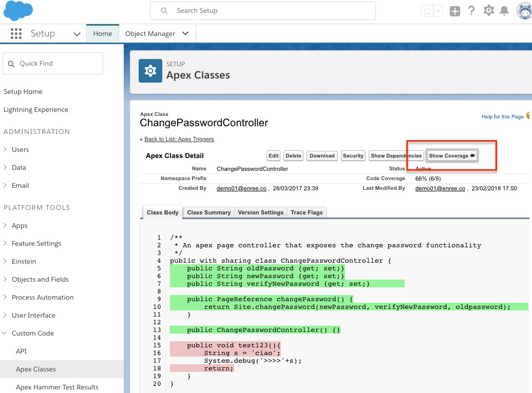Click the code line 'public void test123(){'
The image size is (532, 393).
pos(234,345)
